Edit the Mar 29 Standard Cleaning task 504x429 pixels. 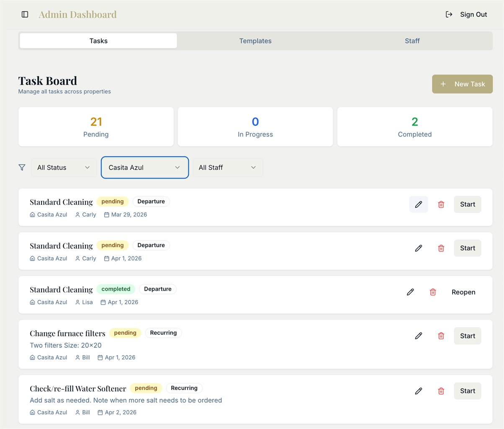point(419,204)
